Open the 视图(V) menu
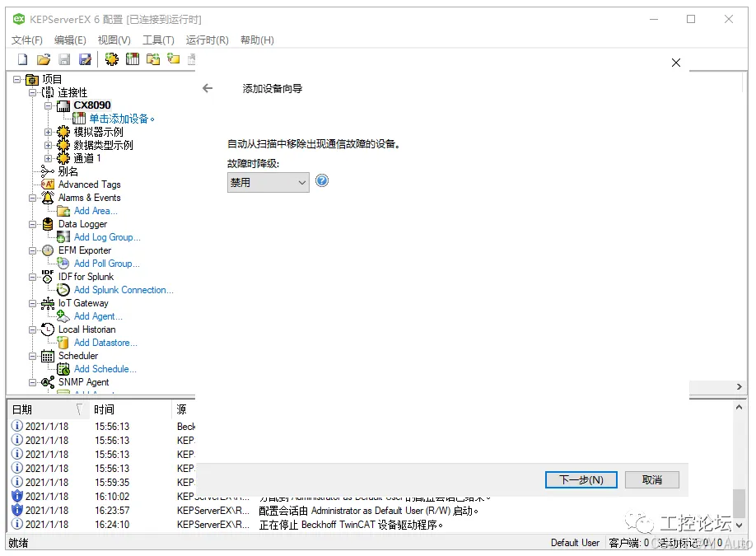The height and width of the screenshot is (556, 756). point(114,40)
